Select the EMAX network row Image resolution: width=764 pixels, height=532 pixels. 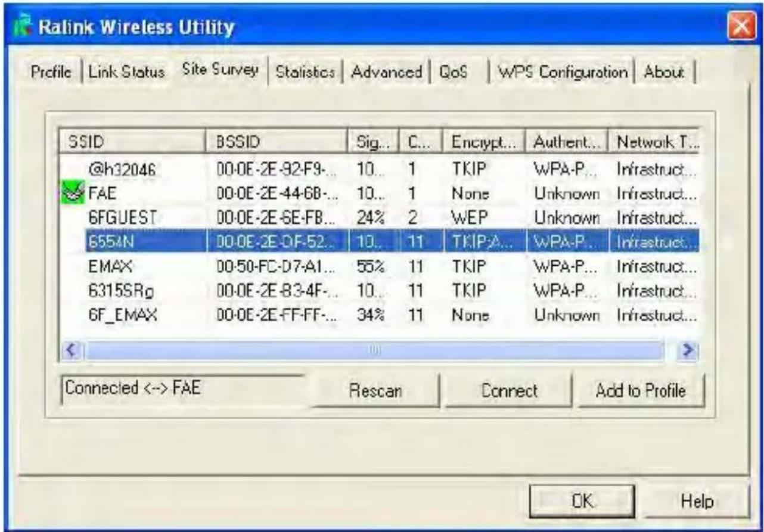coord(380,266)
